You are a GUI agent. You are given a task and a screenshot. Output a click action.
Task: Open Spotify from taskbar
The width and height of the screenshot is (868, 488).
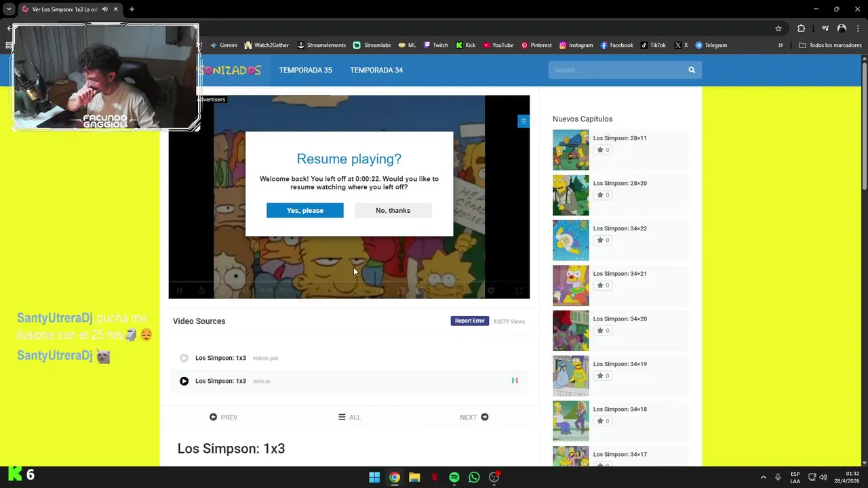[x=454, y=477]
